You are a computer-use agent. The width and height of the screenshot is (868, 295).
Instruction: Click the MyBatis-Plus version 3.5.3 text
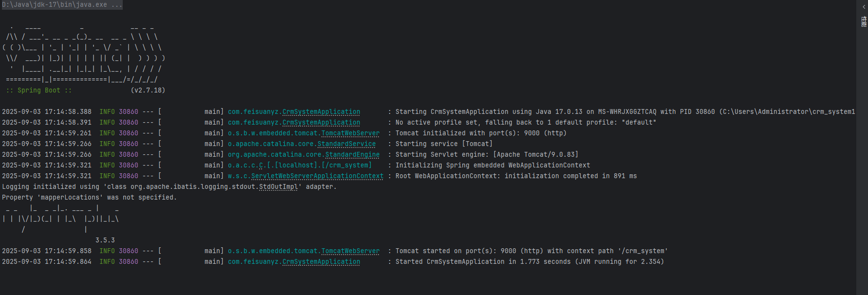[105, 240]
